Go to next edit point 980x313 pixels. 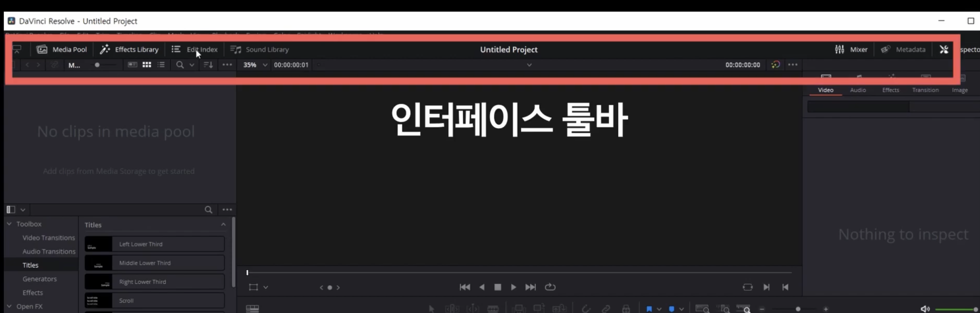click(766, 287)
